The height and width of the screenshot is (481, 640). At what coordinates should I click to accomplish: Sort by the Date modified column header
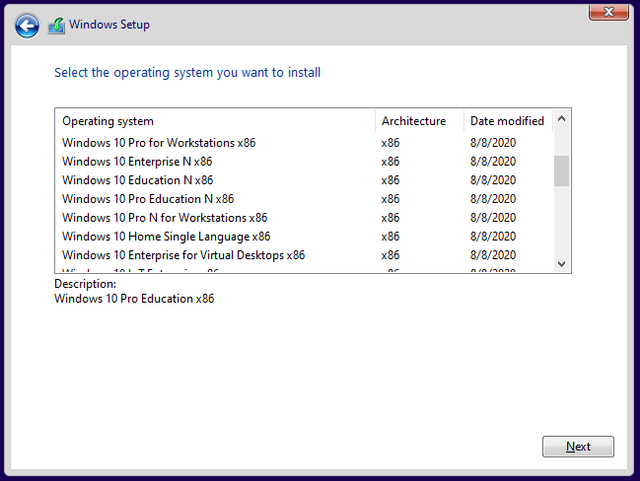tap(507, 121)
